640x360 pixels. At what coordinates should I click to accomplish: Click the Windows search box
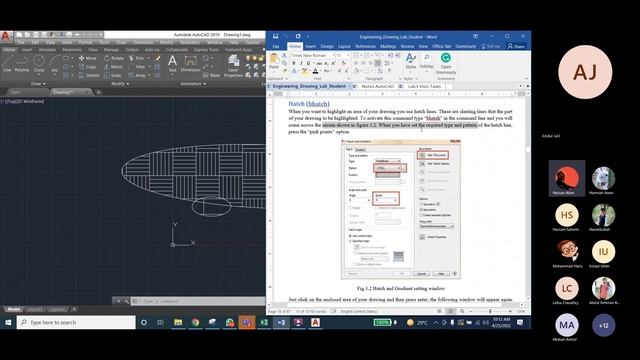tap(76, 322)
